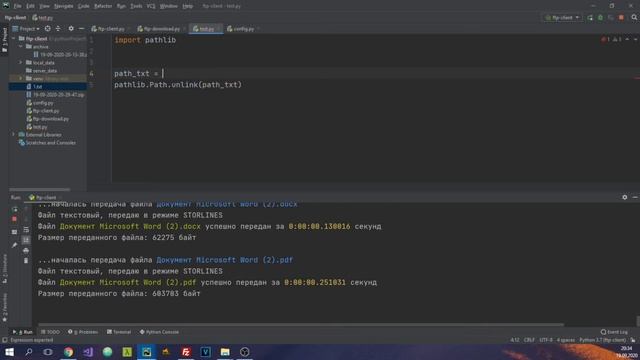
Task: Click the green Debug bug icon
Action: [x=600, y=18]
